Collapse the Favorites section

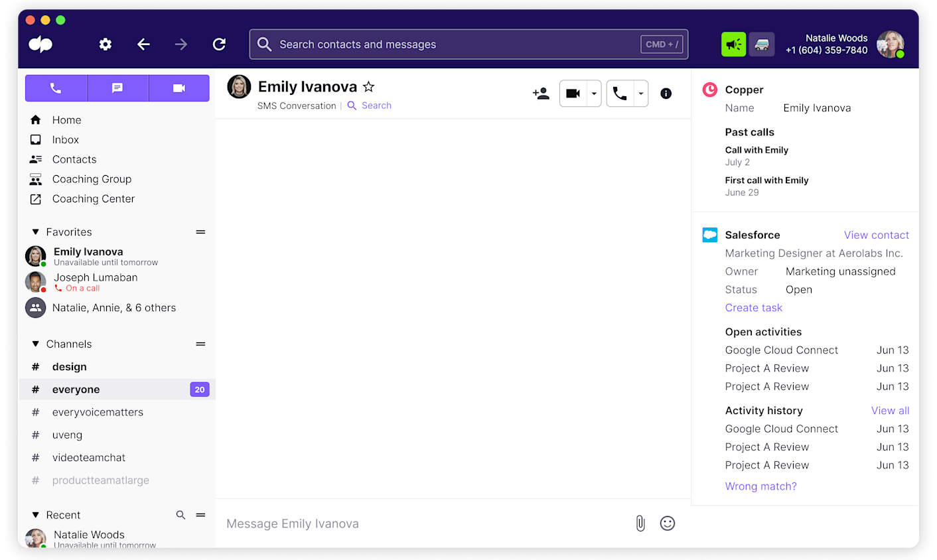(36, 232)
